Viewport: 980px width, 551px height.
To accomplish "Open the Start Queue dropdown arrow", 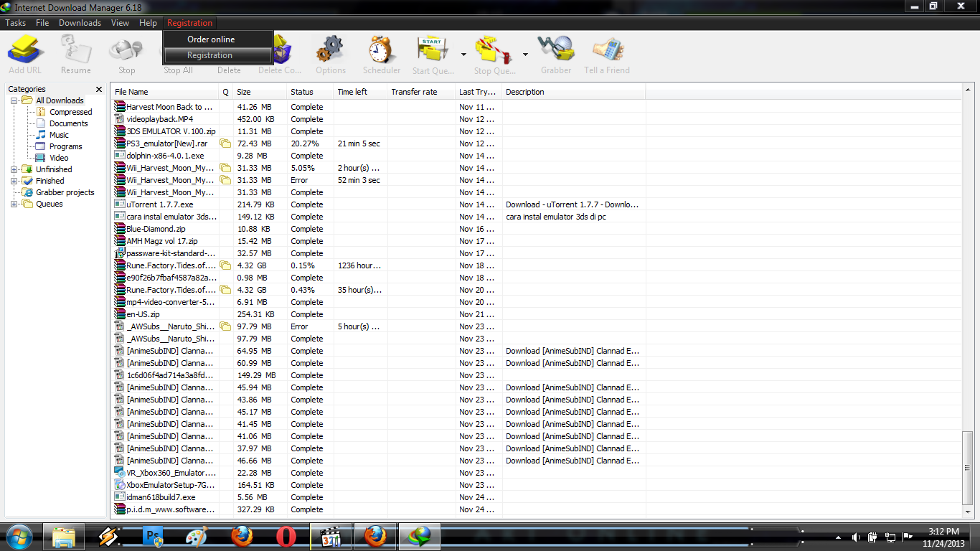I will coord(463,55).
